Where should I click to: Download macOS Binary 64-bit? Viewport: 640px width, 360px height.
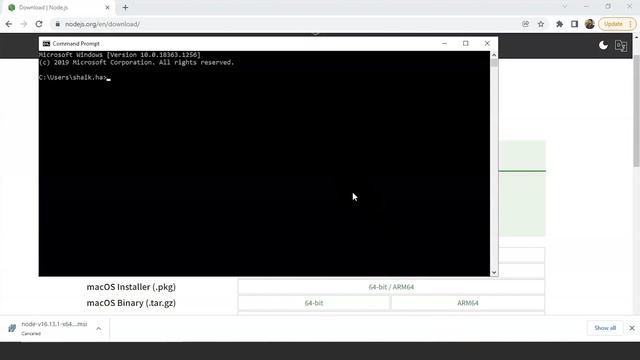tap(314, 303)
